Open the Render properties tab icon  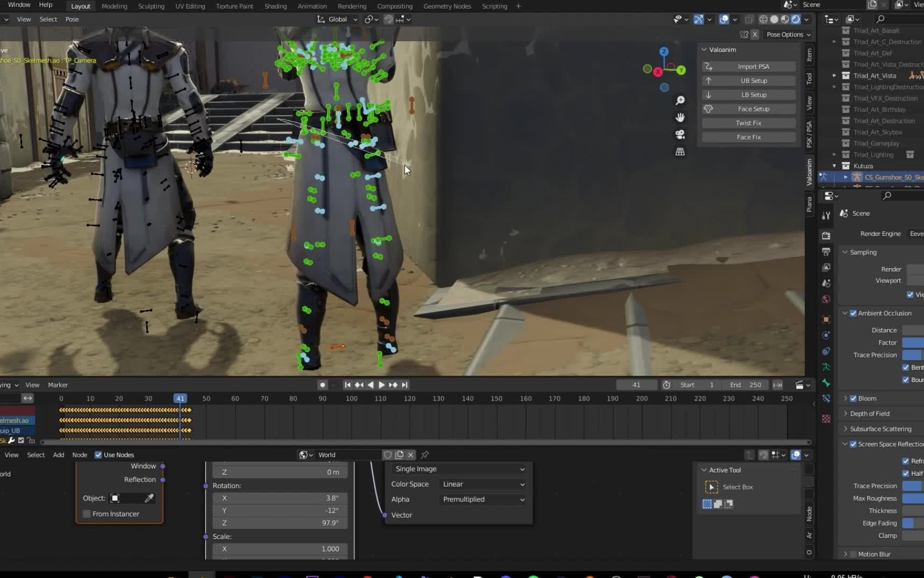(x=826, y=235)
